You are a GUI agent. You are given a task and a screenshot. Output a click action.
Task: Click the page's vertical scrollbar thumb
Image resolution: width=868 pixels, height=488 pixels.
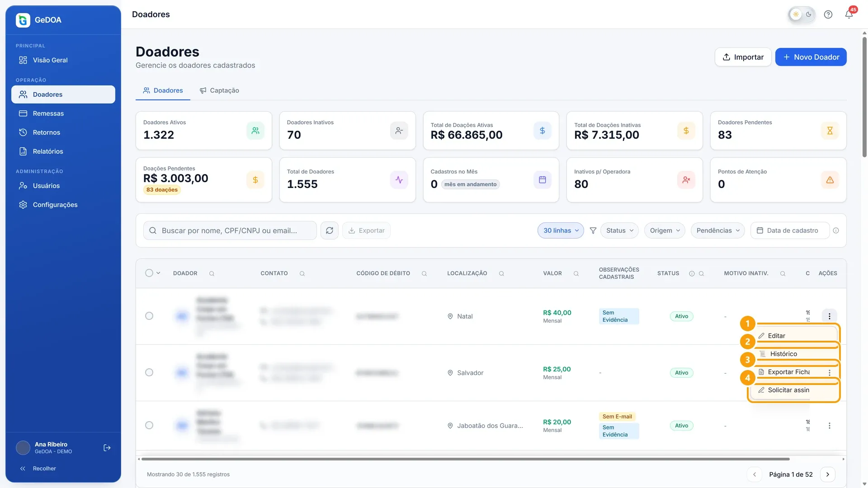coord(864,97)
